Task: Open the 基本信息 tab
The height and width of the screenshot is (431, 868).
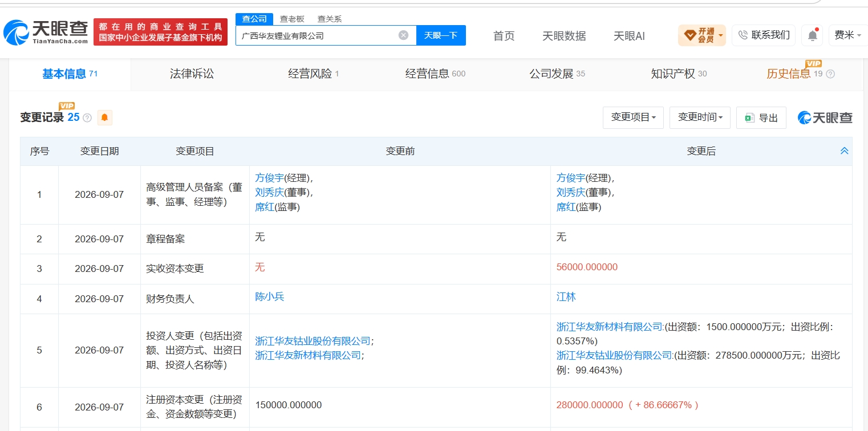Action: [x=70, y=74]
